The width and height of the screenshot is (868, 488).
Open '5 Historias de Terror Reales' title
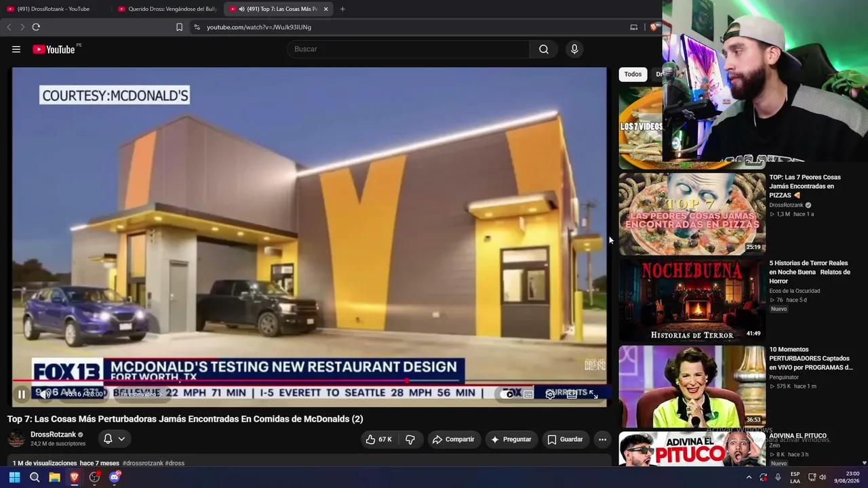pos(811,272)
